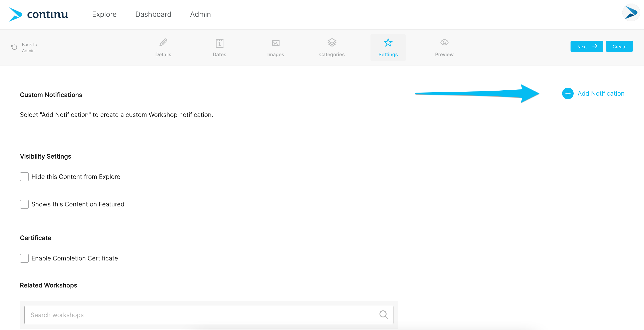
Task: Open the Preview tab label
Action: (444, 54)
